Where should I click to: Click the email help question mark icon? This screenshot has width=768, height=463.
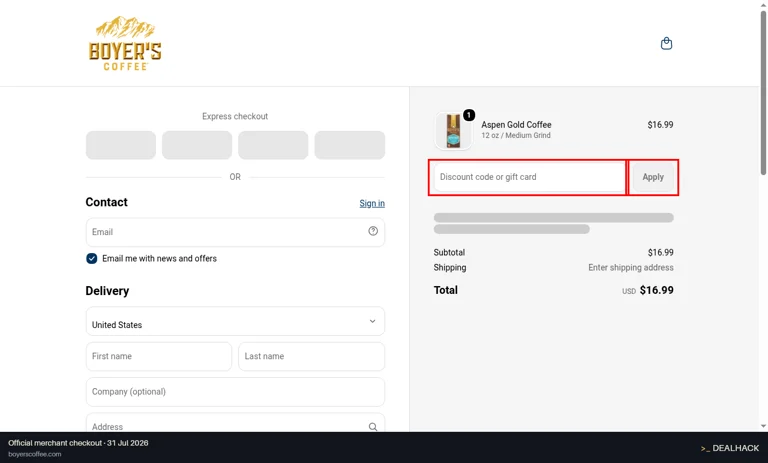[373, 231]
